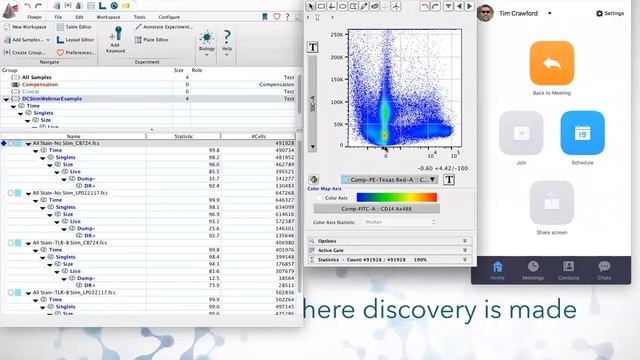Toggle the Color Axis checkbox
This screenshot has height=360, width=640.
(x=319, y=198)
